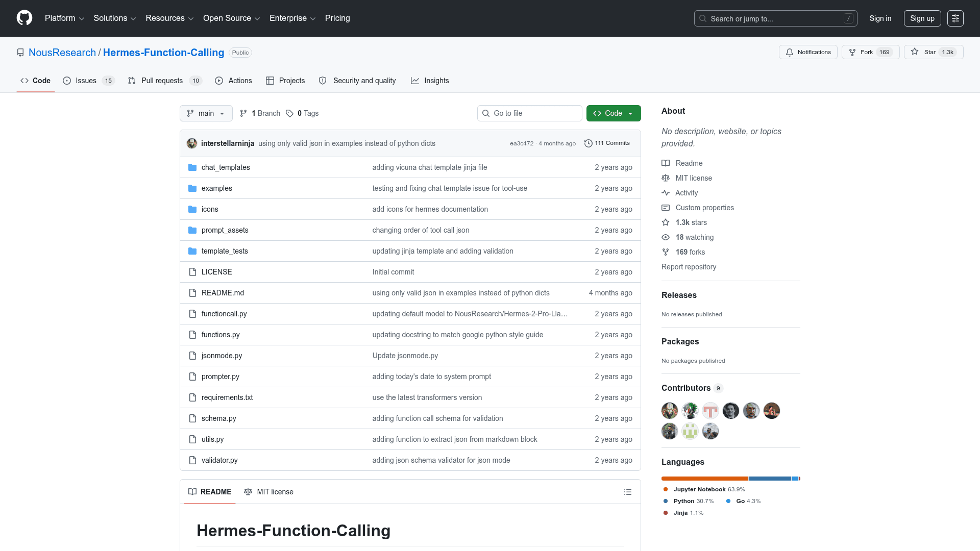Open the Report repository link

pyautogui.click(x=689, y=267)
